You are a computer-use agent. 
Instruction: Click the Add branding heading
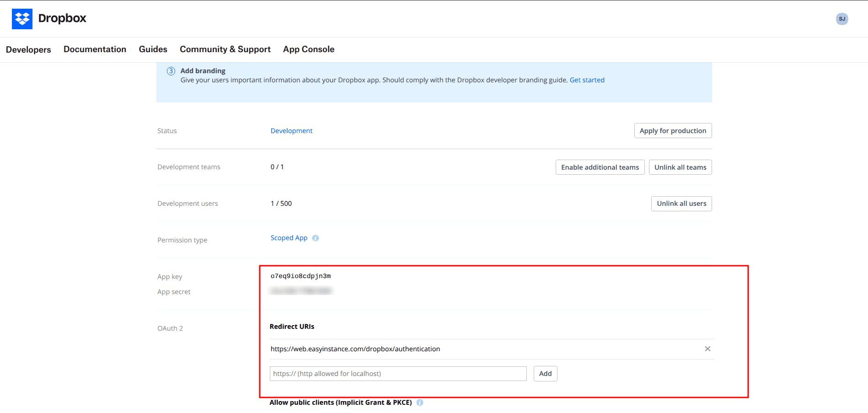pyautogui.click(x=203, y=71)
